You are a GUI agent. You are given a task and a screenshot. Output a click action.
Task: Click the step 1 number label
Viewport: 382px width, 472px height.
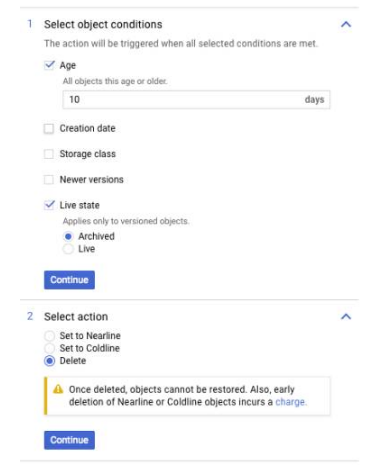click(30, 24)
